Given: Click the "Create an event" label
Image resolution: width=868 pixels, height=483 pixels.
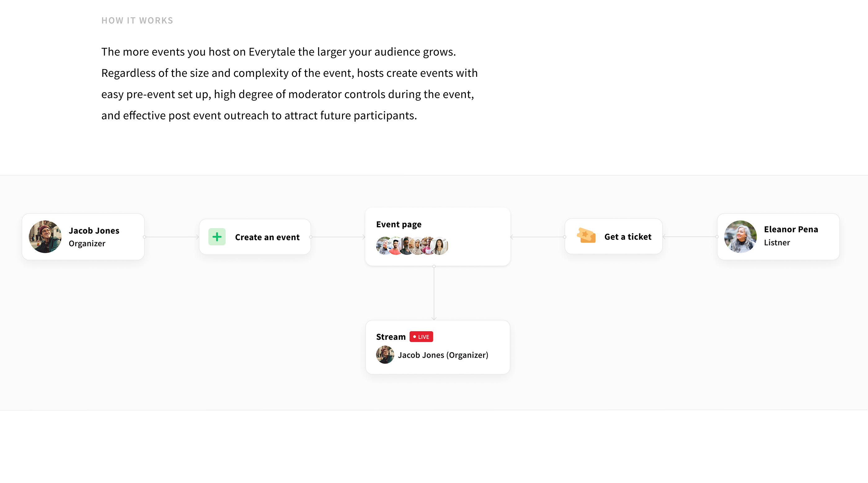Looking at the screenshot, I should (x=267, y=237).
